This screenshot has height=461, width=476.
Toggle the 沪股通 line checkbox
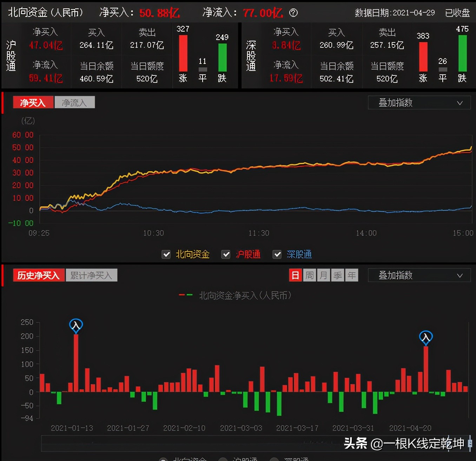click(226, 254)
